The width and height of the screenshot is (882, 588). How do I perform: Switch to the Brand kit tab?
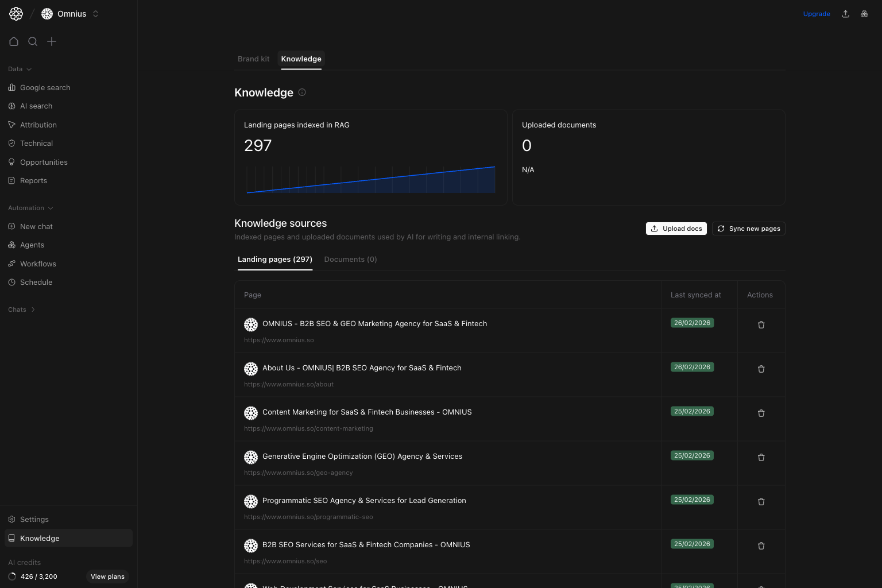(253, 59)
